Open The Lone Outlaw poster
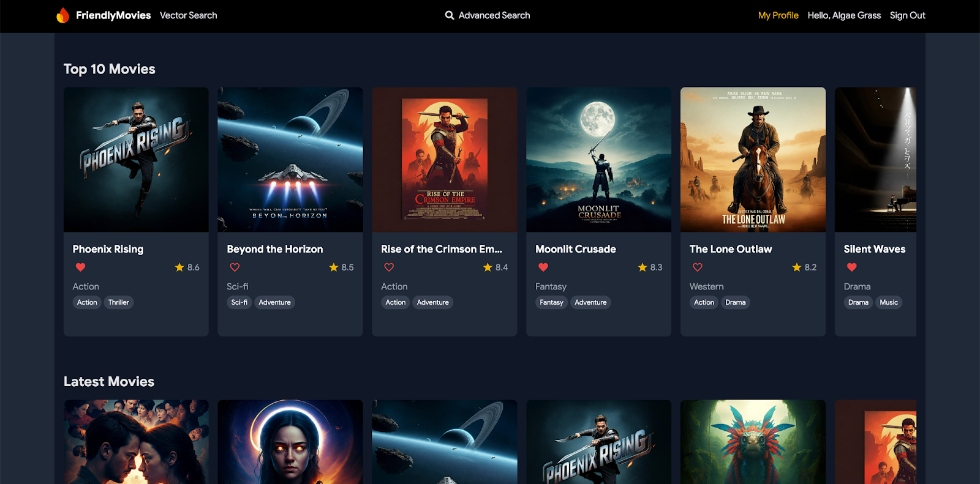This screenshot has width=980, height=484. pos(753,160)
